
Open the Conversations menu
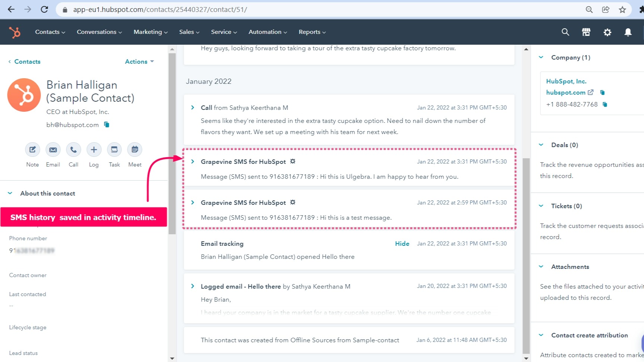coord(98,32)
